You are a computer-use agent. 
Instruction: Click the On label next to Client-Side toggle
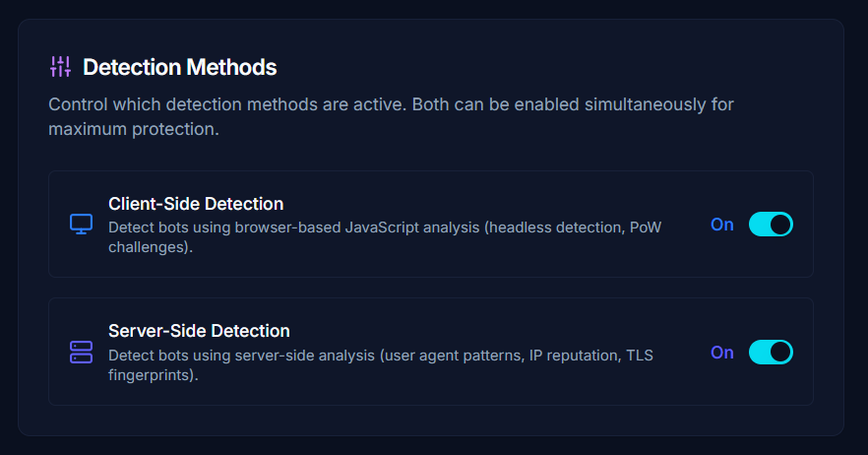coord(722,225)
